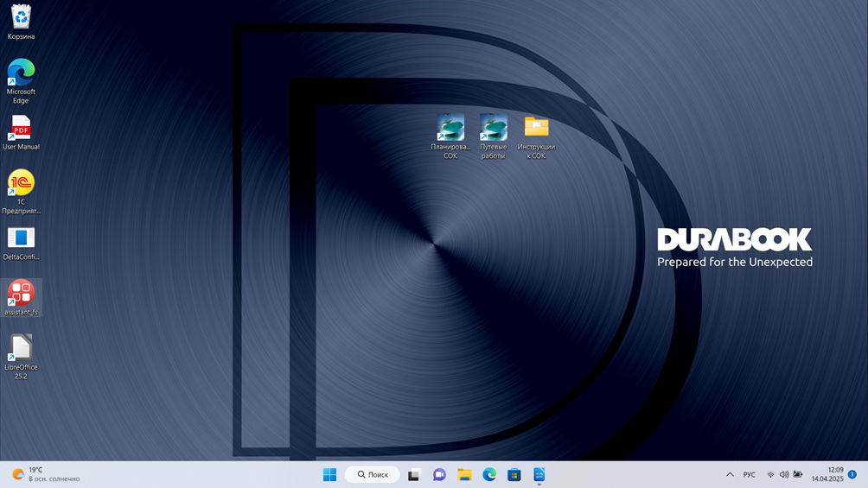Launch Microsoft Edge from the taskbar
The width and height of the screenshot is (868, 488).
point(489,475)
